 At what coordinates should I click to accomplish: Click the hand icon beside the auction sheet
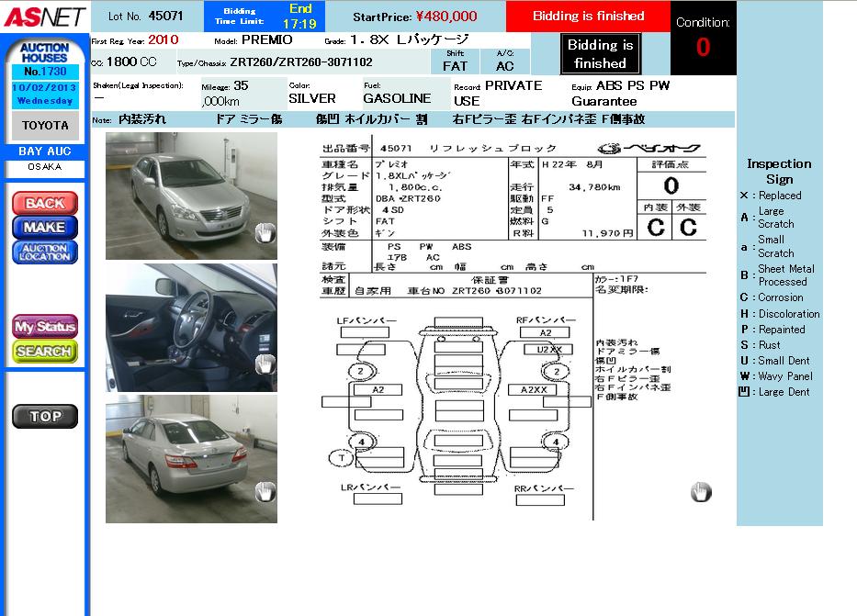700,493
